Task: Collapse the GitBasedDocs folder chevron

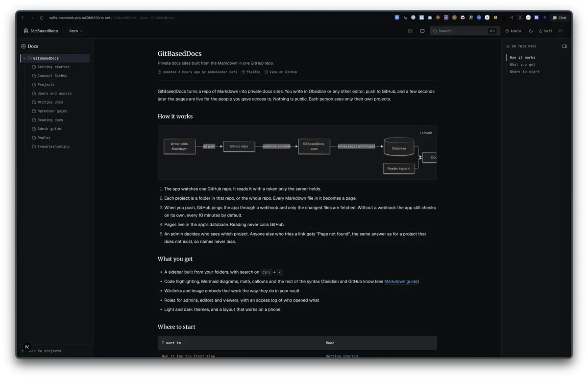Action: click(24, 58)
